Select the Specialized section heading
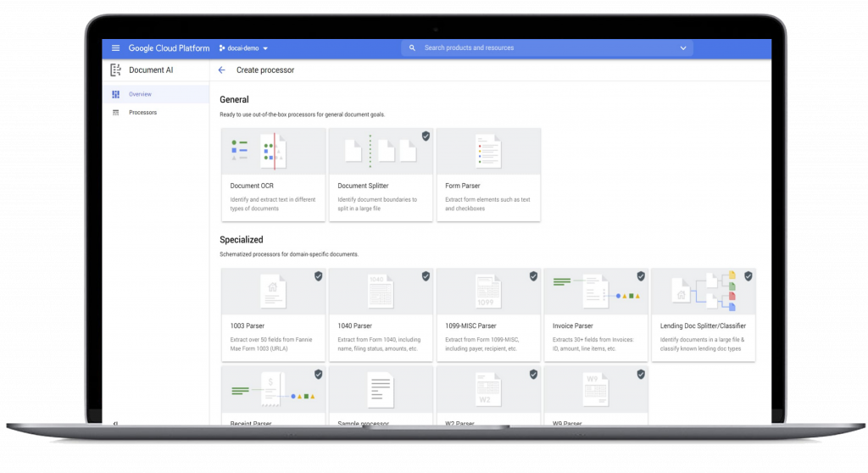This screenshot has width=868, height=473. pyautogui.click(x=242, y=240)
